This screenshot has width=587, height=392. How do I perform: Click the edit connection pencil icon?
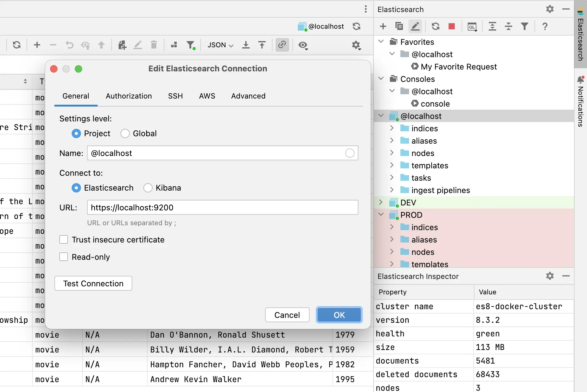[x=415, y=27]
